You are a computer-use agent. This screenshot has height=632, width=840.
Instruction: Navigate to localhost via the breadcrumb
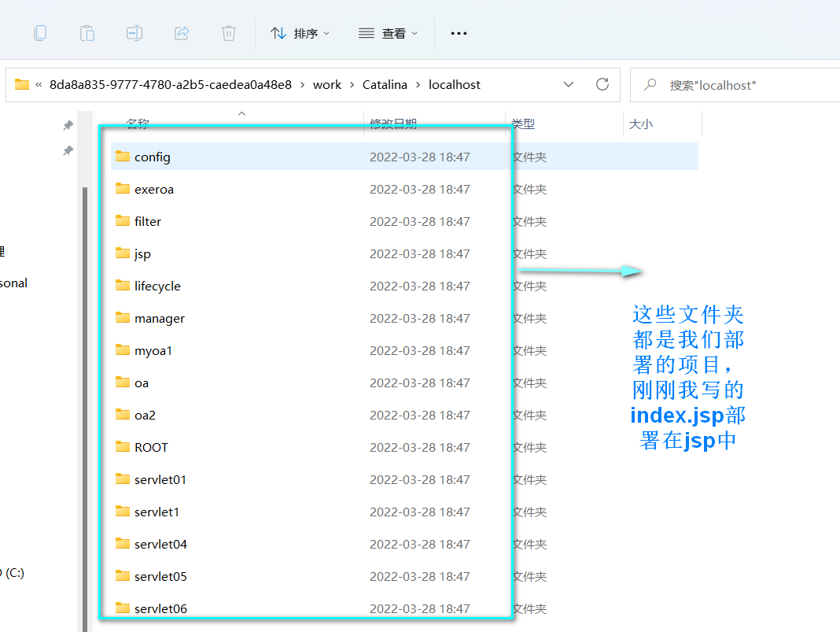pos(455,84)
